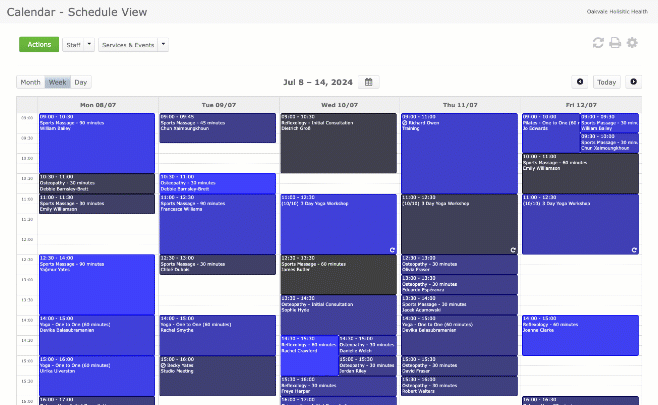This screenshot has width=658, height=405.
Task: Open calendar settings gear icon
Action: pos(632,43)
